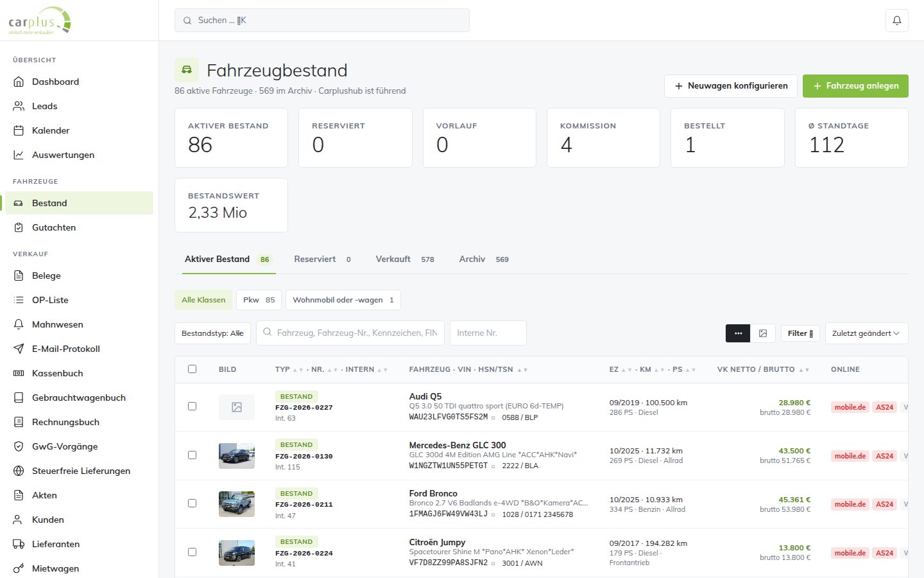Switch to the Archiv tab
This screenshot has height=578, width=924.
[x=484, y=259]
